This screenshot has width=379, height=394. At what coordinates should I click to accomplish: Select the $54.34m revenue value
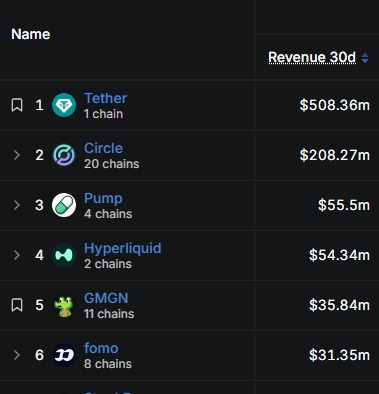339,255
